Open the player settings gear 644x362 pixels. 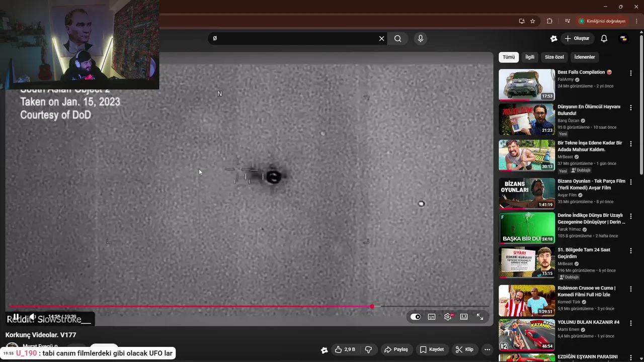point(448,317)
